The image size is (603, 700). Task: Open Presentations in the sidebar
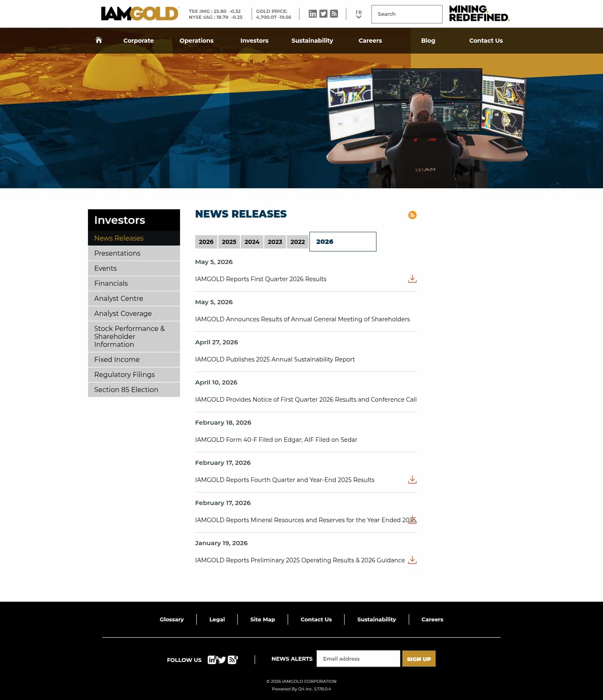pos(134,253)
